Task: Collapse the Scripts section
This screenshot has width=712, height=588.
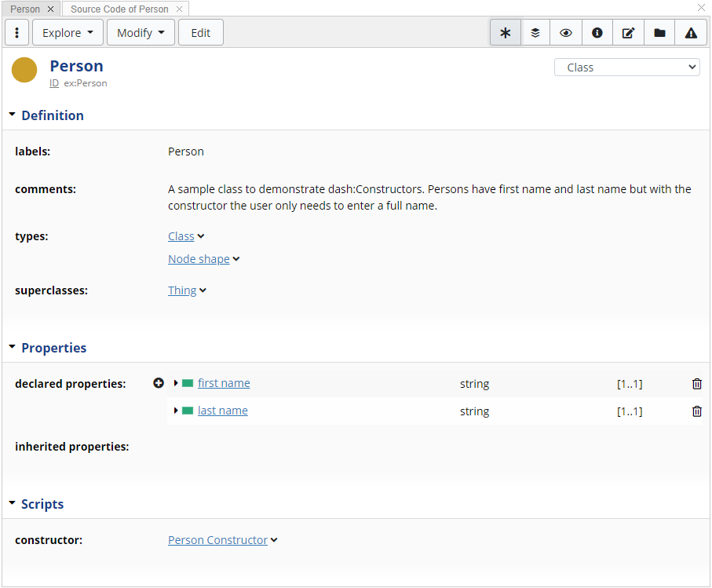Action: pos(13,503)
